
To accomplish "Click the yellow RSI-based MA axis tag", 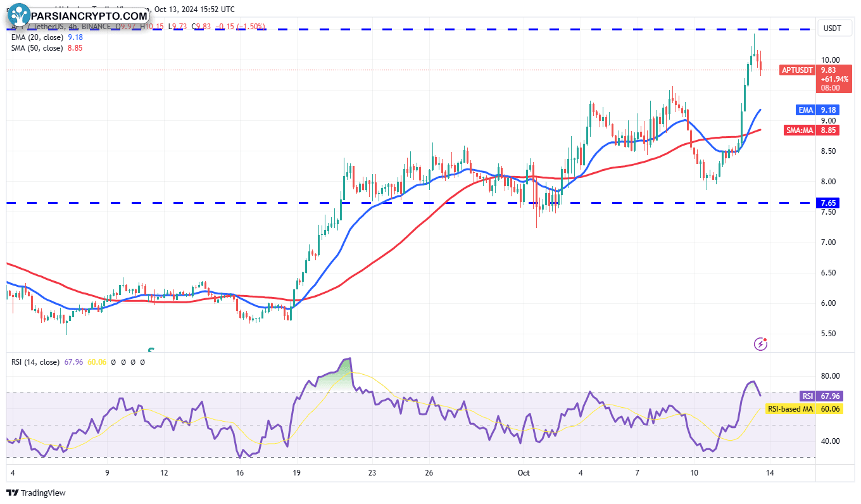I will (x=790, y=409).
